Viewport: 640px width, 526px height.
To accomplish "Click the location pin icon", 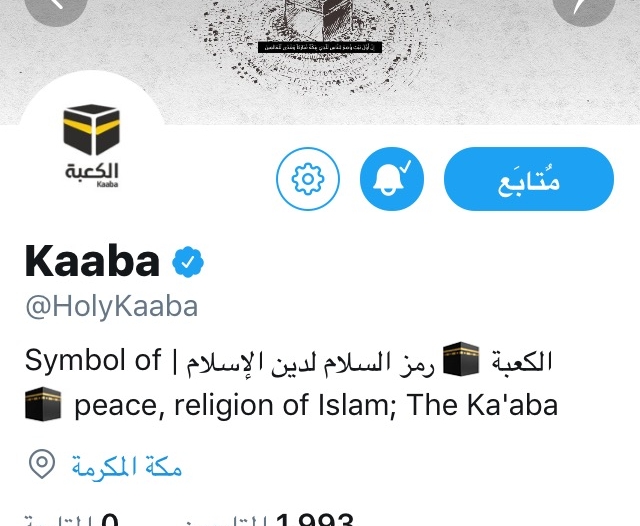I will pos(42,464).
